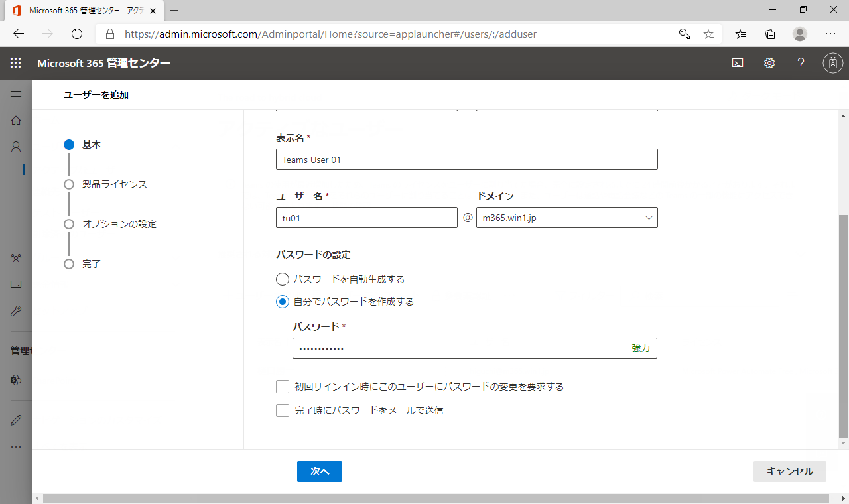849x504 pixels.
Task: Click the 表示名 field Teams User 01
Action: click(467, 159)
